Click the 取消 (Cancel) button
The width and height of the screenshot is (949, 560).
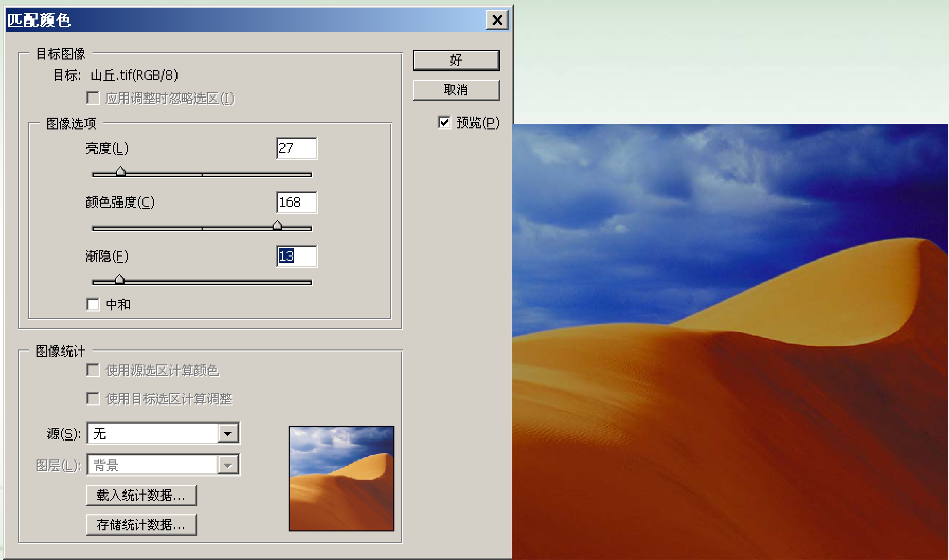(456, 90)
